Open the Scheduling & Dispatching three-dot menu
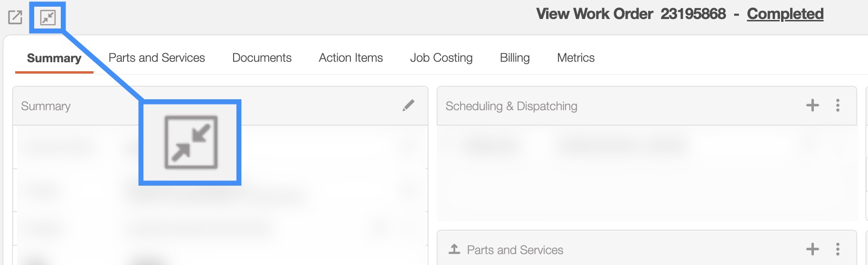This screenshot has height=265, width=868. click(x=838, y=105)
